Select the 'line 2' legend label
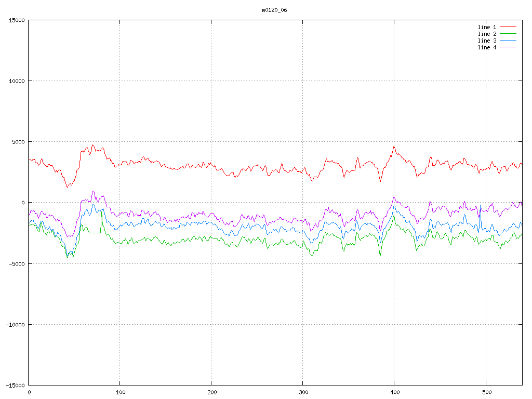 (487, 34)
